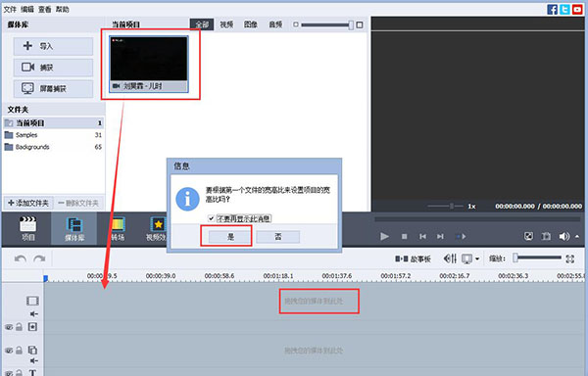Play the preview
This screenshot has height=376, width=588.
pos(384,236)
